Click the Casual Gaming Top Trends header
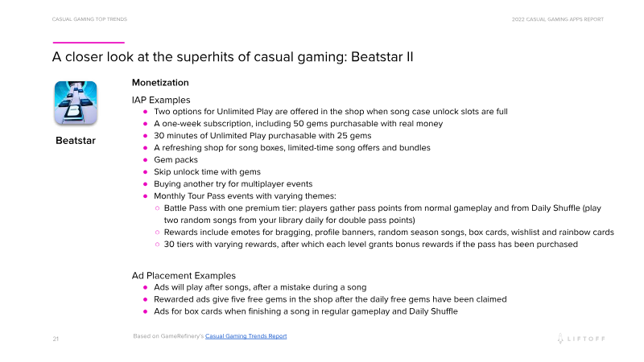Image resolution: width=644 pixels, height=362 pixels. pos(89,19)
